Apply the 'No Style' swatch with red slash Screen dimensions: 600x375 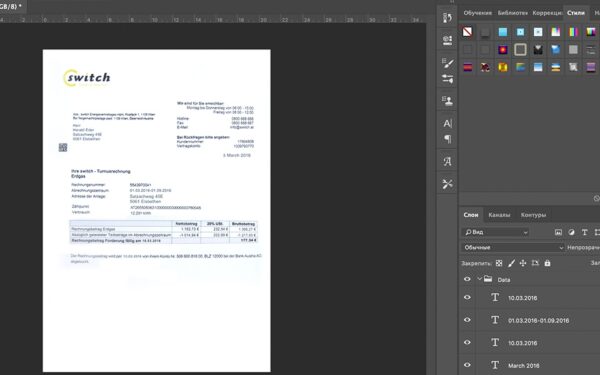467,32
